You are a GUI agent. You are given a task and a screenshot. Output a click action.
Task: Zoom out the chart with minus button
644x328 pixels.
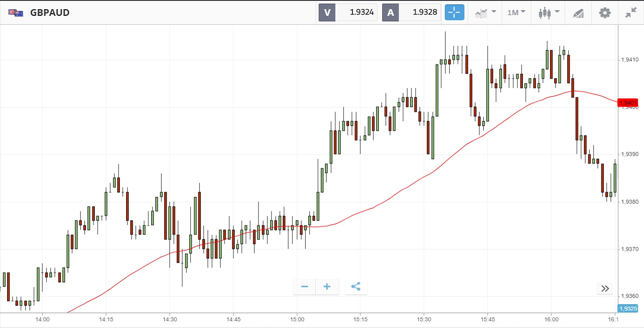click(x=304, y=287)
